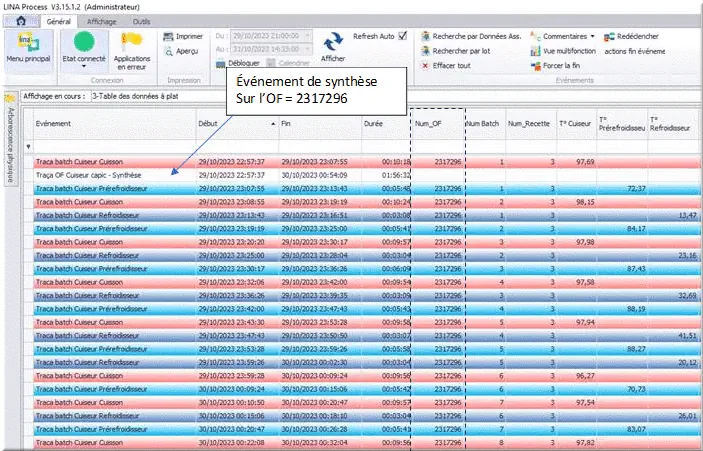Click the T° Cuiseur value 97,98
Screen dimensions: 703x451
(x=585, y=242)
